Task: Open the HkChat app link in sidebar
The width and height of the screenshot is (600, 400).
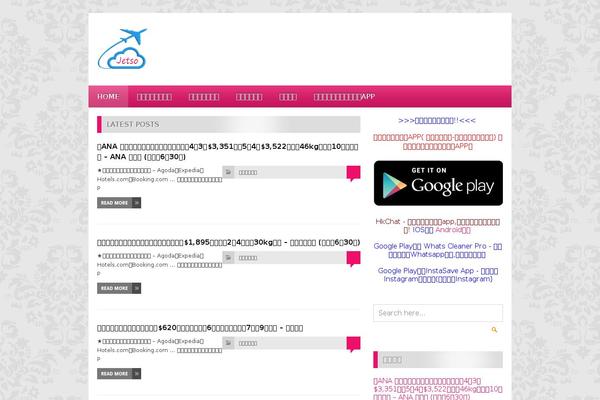Action: point(438,226)
